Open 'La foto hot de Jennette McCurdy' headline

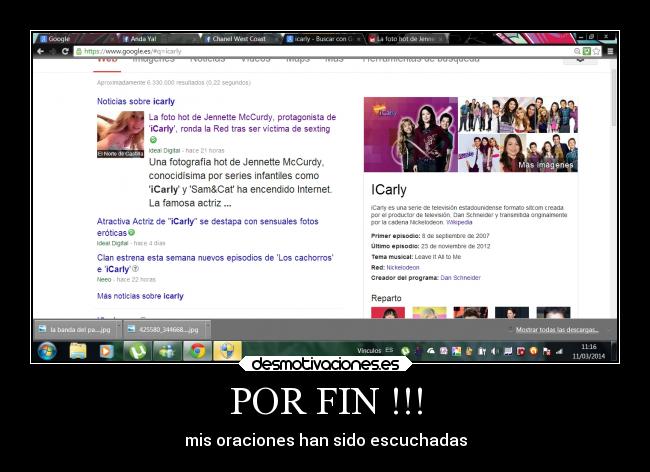243,123
